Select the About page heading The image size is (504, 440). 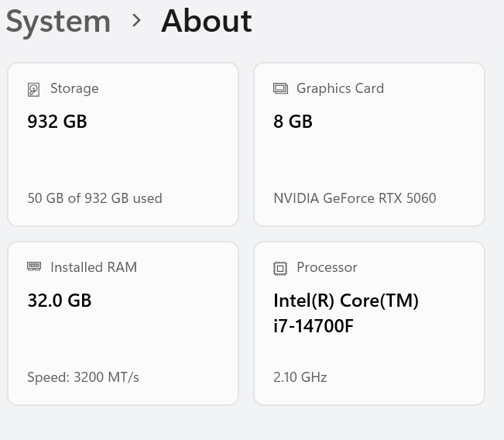tap(206, 21)
